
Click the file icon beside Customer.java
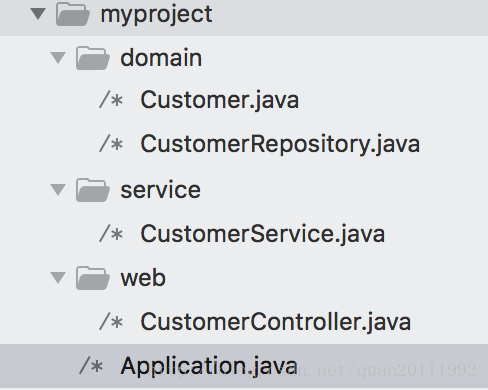pyautogui.click(x=111, y=100)
